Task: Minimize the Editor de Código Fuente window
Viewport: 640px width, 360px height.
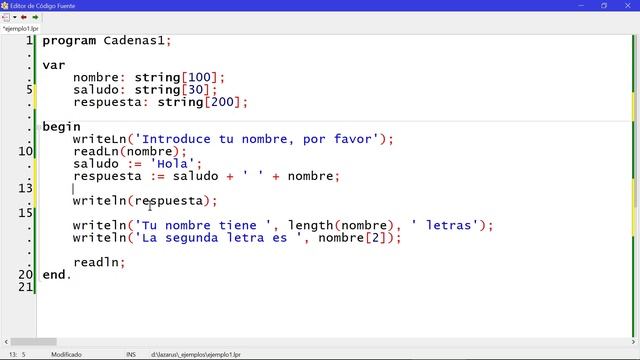Action: (x=581, y=6)
